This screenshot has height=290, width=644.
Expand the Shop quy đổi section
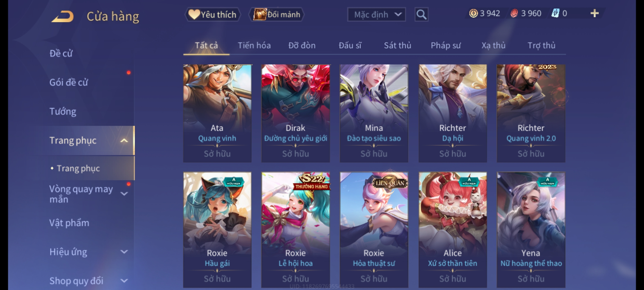124,281
